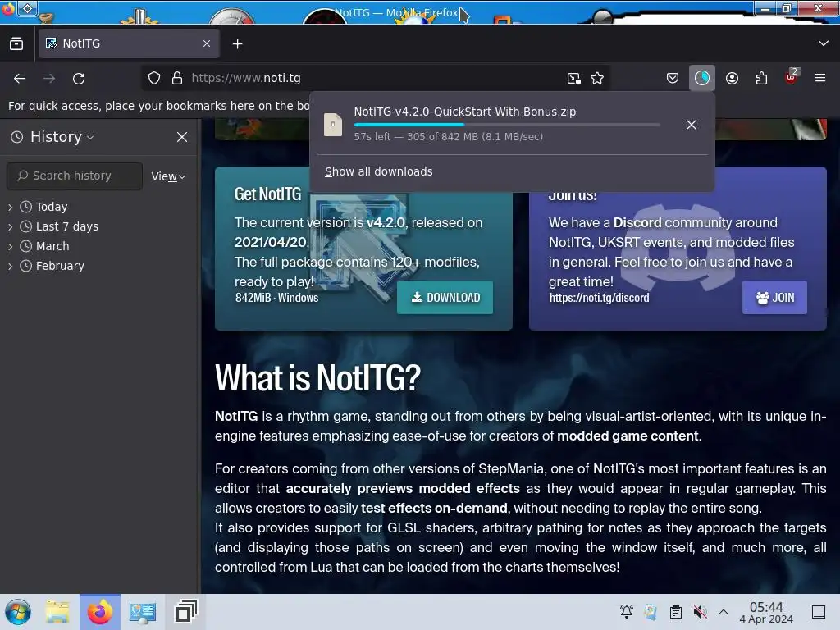Open the Picture-in-Picture icon in the address bar

573,78
